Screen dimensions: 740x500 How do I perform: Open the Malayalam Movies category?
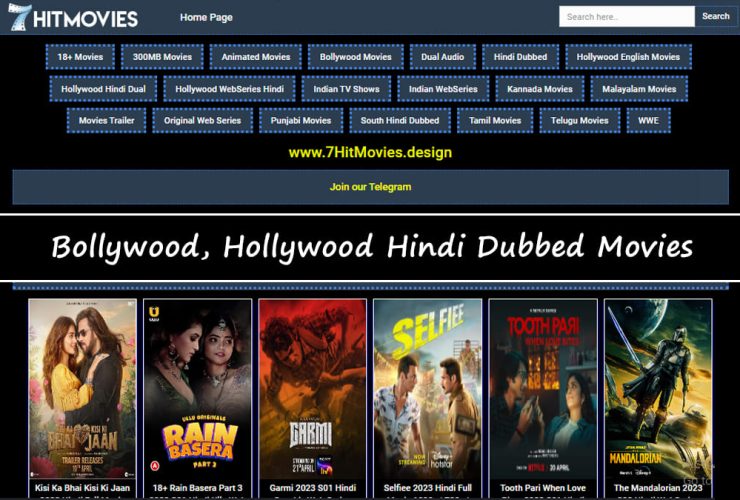click(639, 89)
